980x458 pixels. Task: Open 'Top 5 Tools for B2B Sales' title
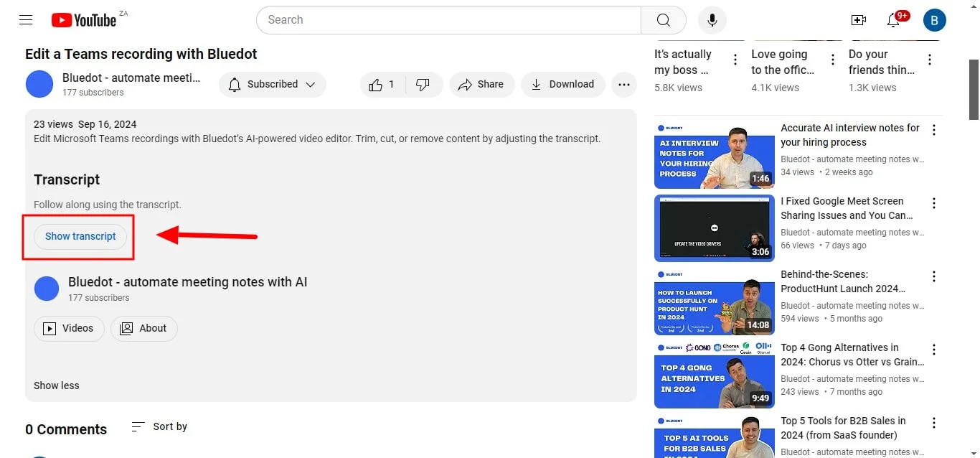point(844,428)
